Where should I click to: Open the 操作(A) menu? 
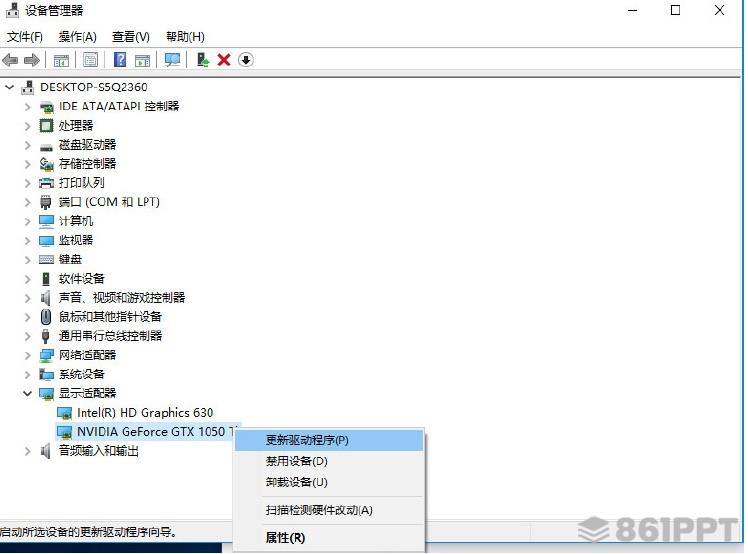point(77,37)
